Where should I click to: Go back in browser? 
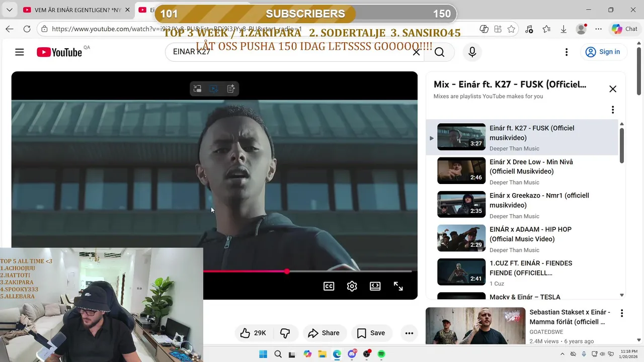pyautogui.click(x=10, y=29)
